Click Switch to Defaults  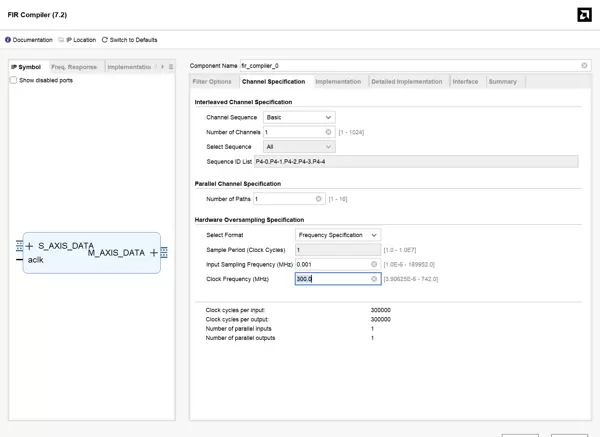pos(130,40)
